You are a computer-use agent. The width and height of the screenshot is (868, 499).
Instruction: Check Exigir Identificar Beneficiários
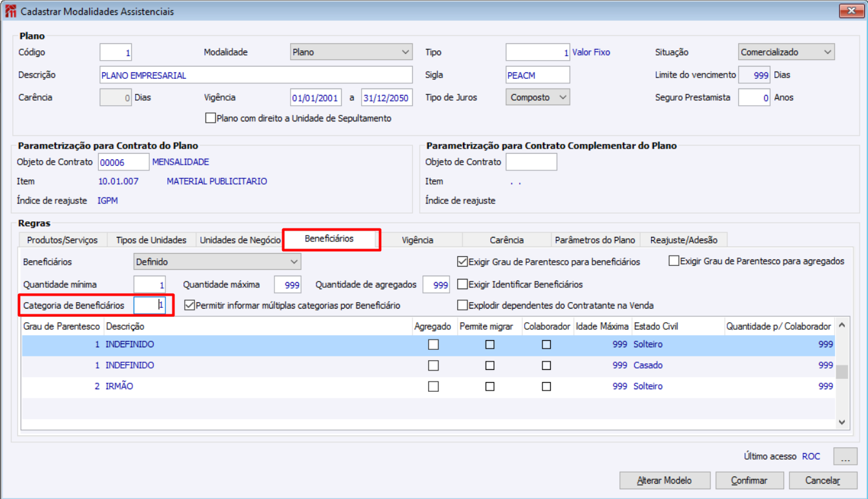(x=462, y=284)
